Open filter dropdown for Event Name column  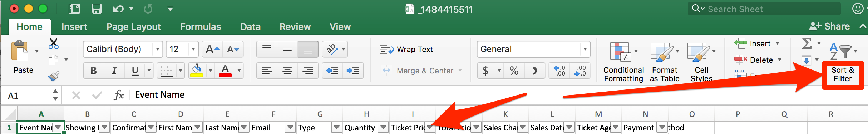(58, 127)
